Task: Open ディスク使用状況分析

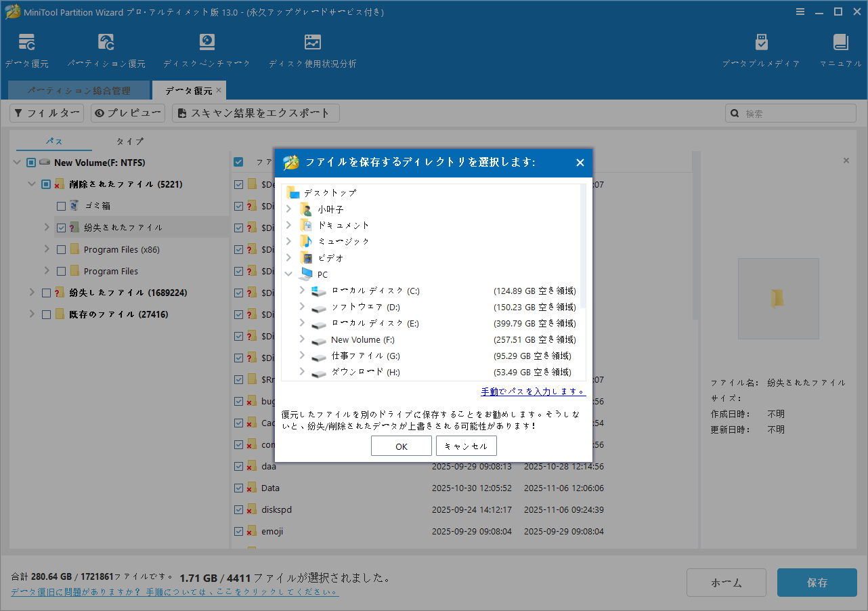Action: [x=312, y=49]
